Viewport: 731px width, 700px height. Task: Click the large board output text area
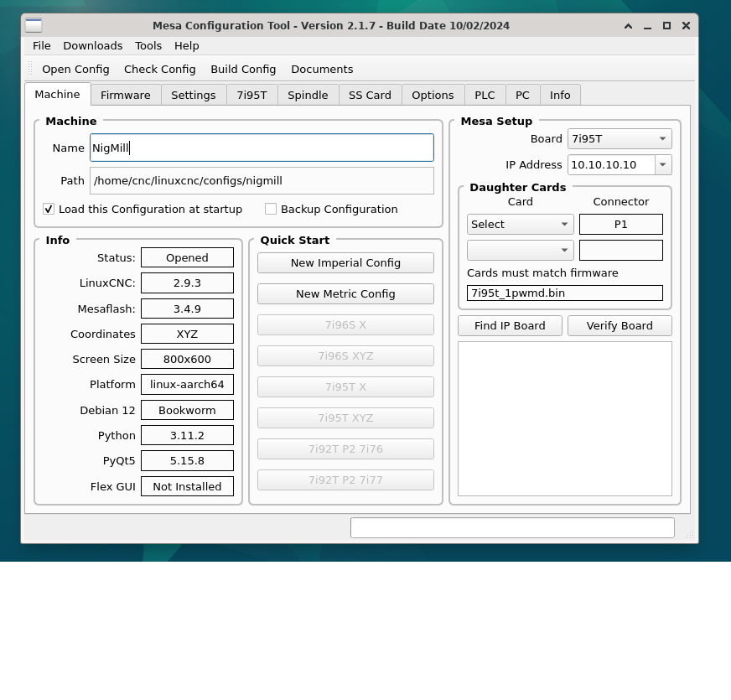[564, 419]
